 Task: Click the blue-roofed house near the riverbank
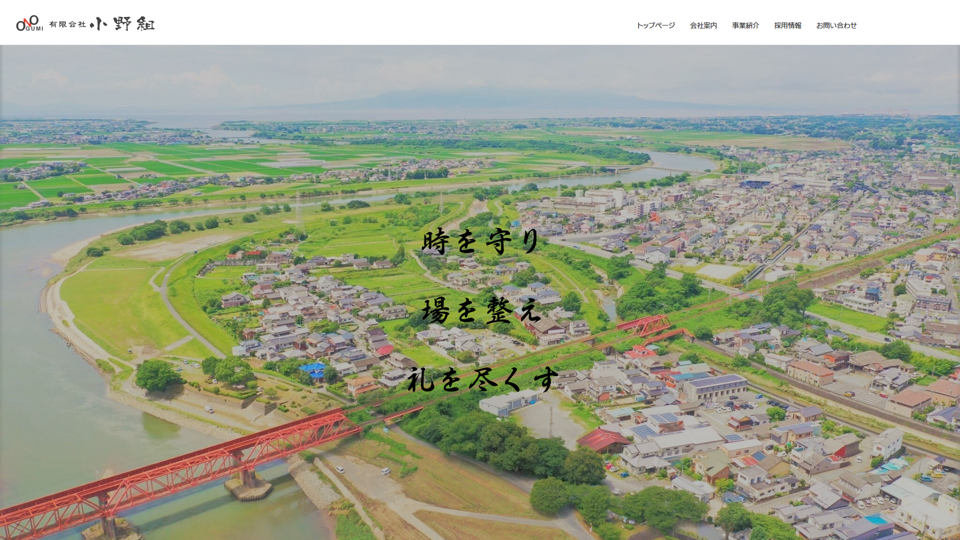[x=314, y=370]
